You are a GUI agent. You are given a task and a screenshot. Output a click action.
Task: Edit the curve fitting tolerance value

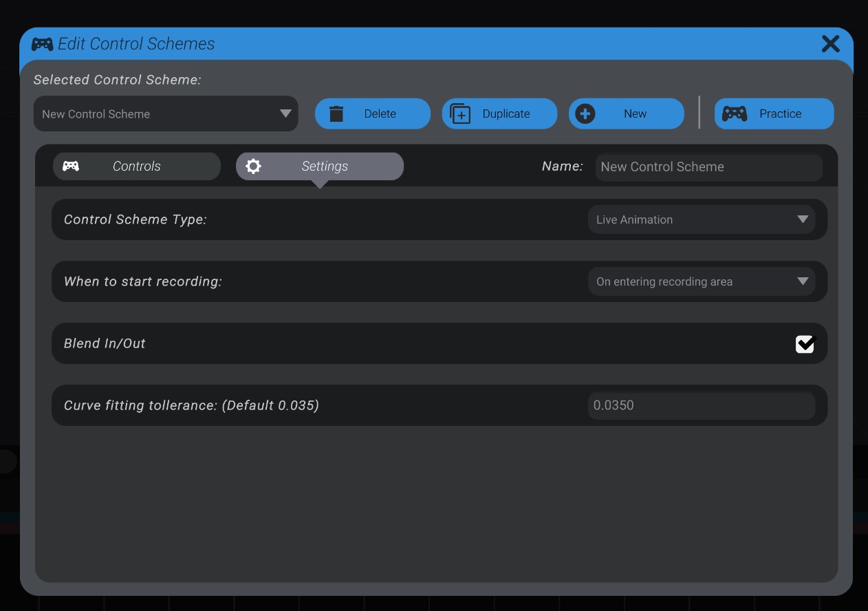click(x=701, y=405)
